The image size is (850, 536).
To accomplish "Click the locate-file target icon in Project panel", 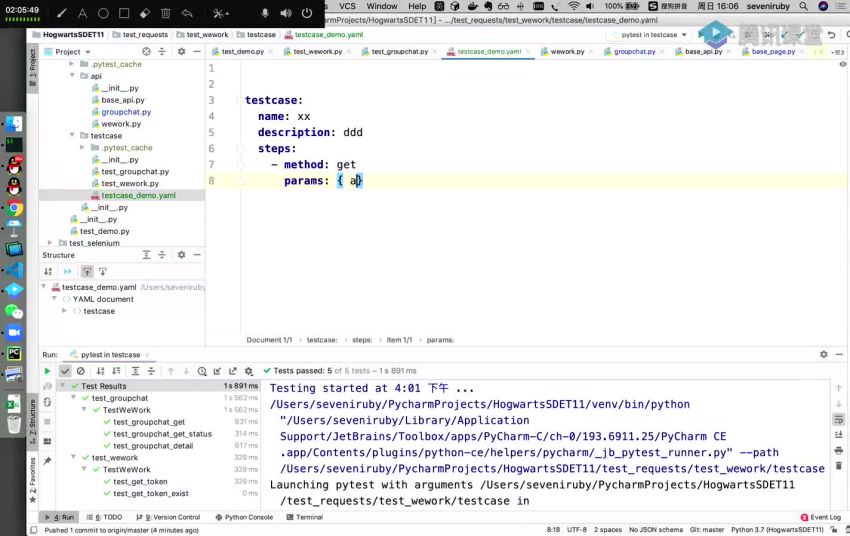I will 146,51.
